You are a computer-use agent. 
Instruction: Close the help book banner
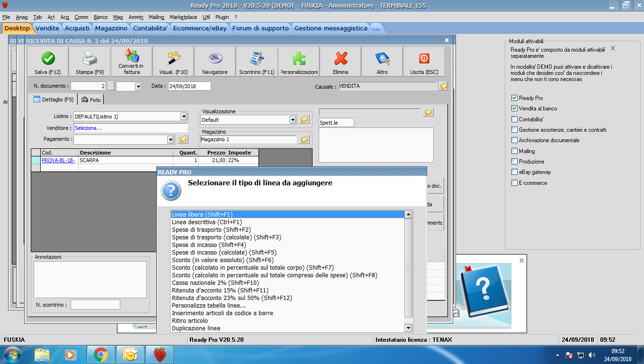pos(521,261)
